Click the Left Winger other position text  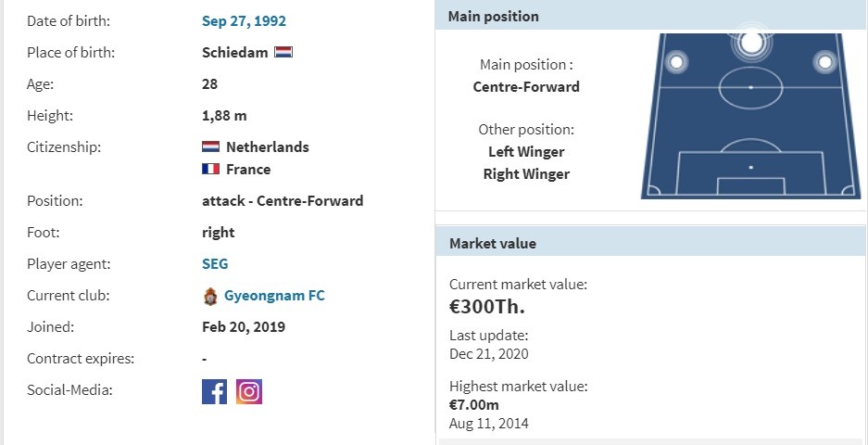point(526,152)
